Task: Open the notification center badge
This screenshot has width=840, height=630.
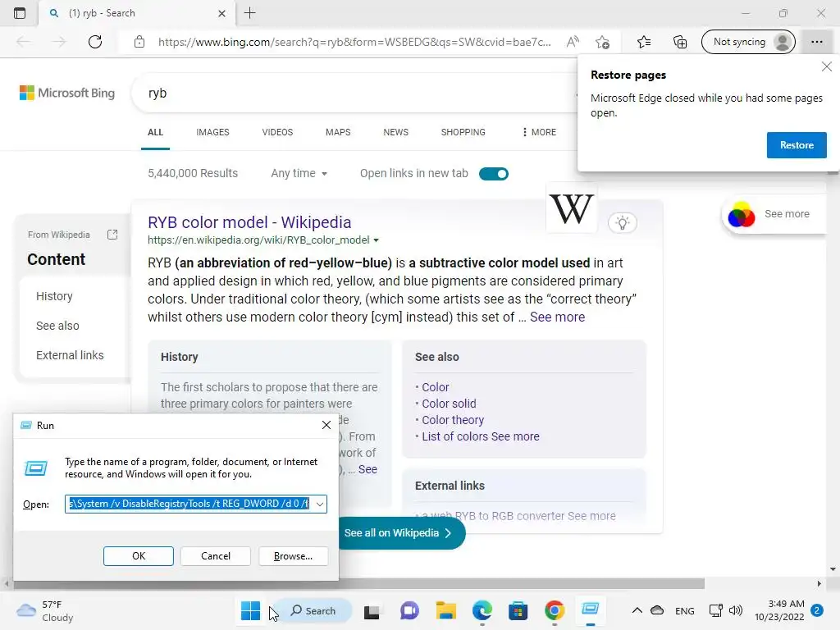Action: point(817,610)
